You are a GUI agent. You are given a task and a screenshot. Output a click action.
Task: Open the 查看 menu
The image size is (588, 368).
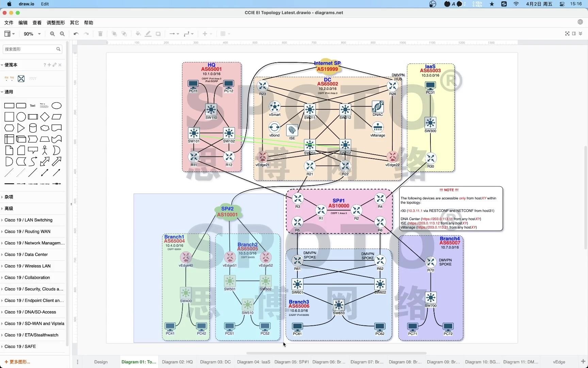[37, 22]
